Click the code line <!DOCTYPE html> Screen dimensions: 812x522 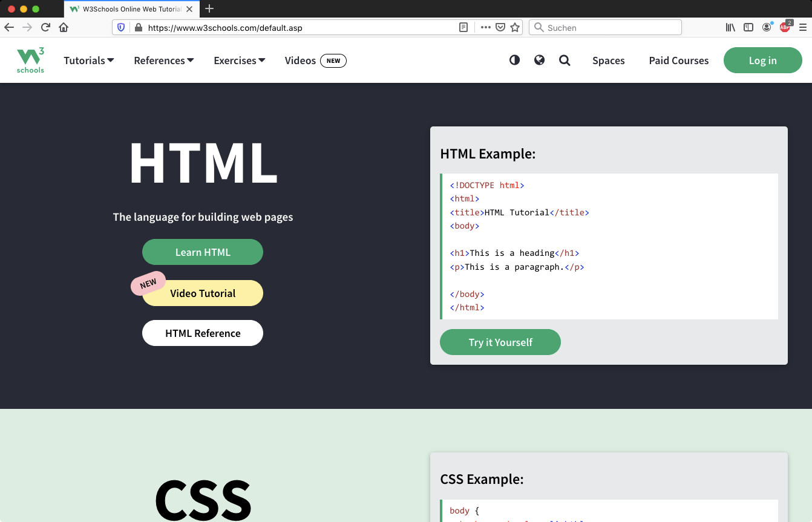tap(487, 185)
